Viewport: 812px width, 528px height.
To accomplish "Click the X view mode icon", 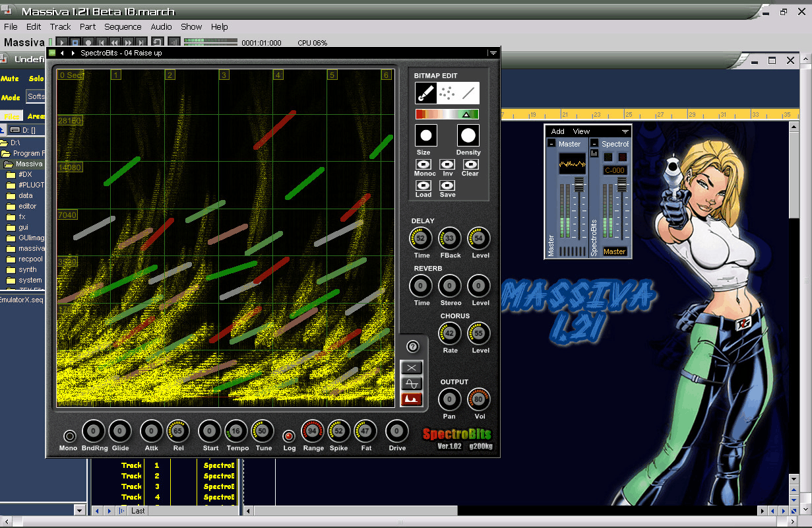I will [x=412, y=368].
